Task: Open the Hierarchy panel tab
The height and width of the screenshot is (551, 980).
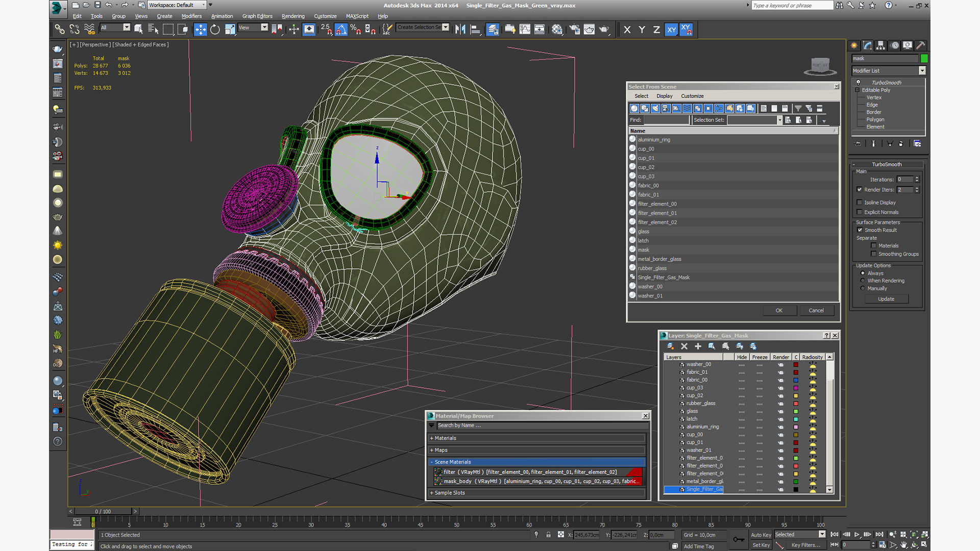Action: [x=880, y=45]
